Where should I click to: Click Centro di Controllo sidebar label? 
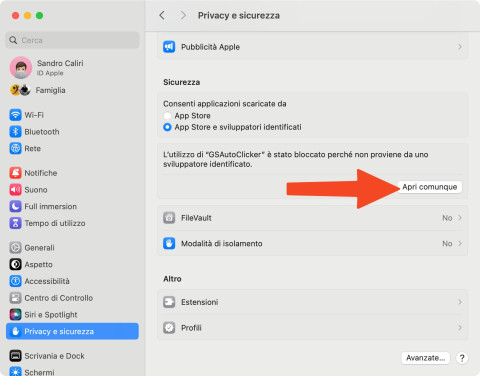point(59,298)
